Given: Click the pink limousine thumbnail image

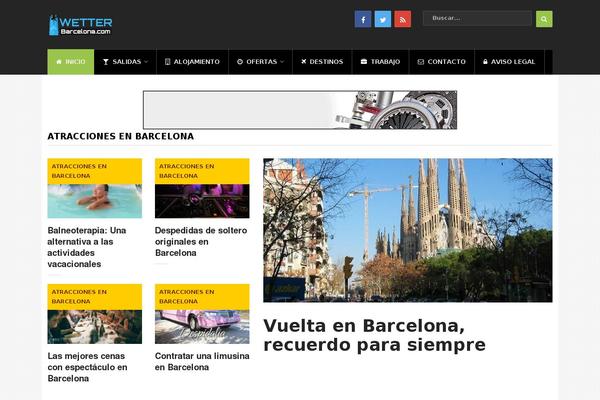Looking at the screenshot, I should 202,327.
